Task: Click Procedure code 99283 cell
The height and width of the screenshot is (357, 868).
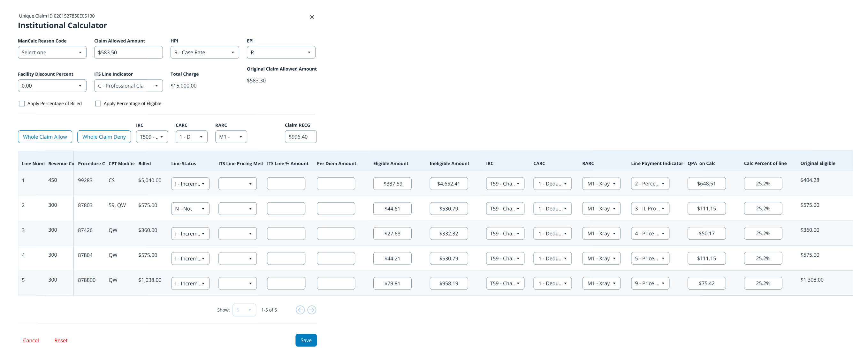Action: [x=85, y=180]
